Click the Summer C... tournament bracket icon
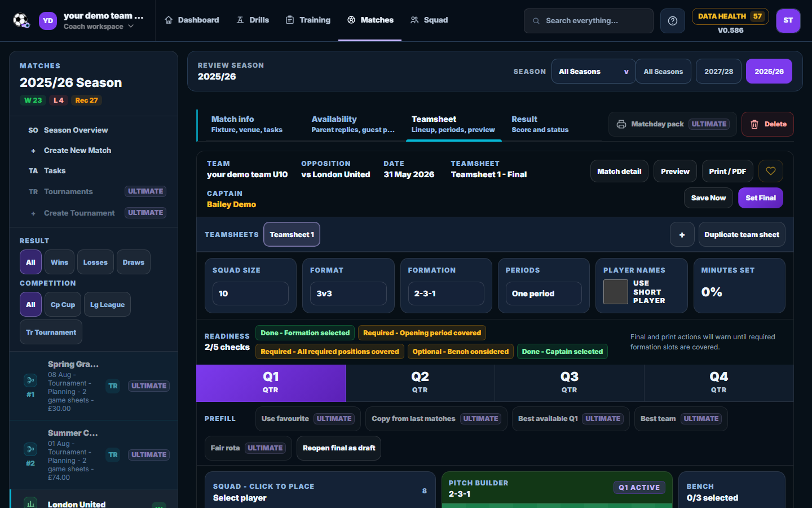Screen dimensions: 812x508 [30, 449]
